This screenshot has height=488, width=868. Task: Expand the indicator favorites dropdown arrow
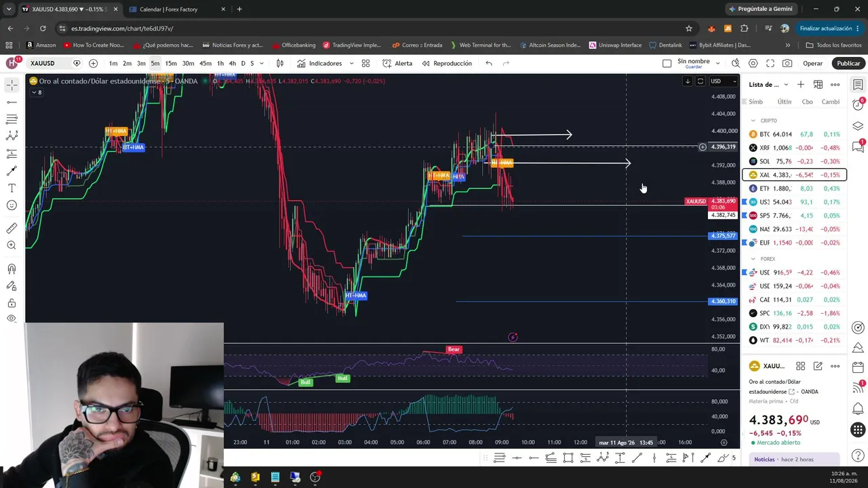click(351, 63)
